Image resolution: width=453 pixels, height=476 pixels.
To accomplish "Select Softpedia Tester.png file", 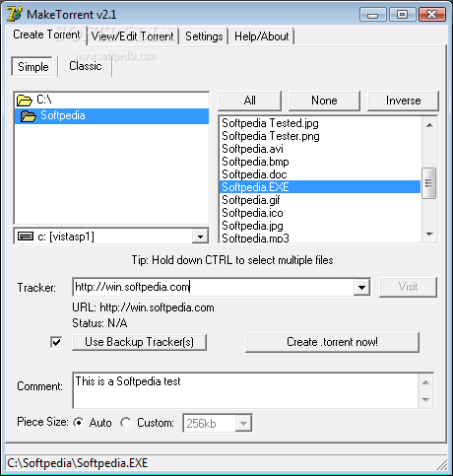I will pyautogui.click(x=320, y=136).
